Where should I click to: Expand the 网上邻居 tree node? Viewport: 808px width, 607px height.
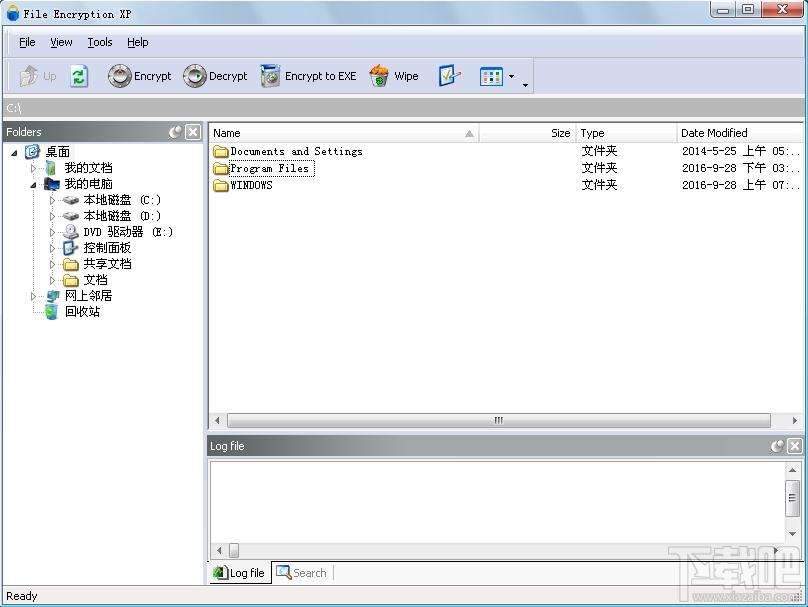pyautogui.click(x=33, y=296)
